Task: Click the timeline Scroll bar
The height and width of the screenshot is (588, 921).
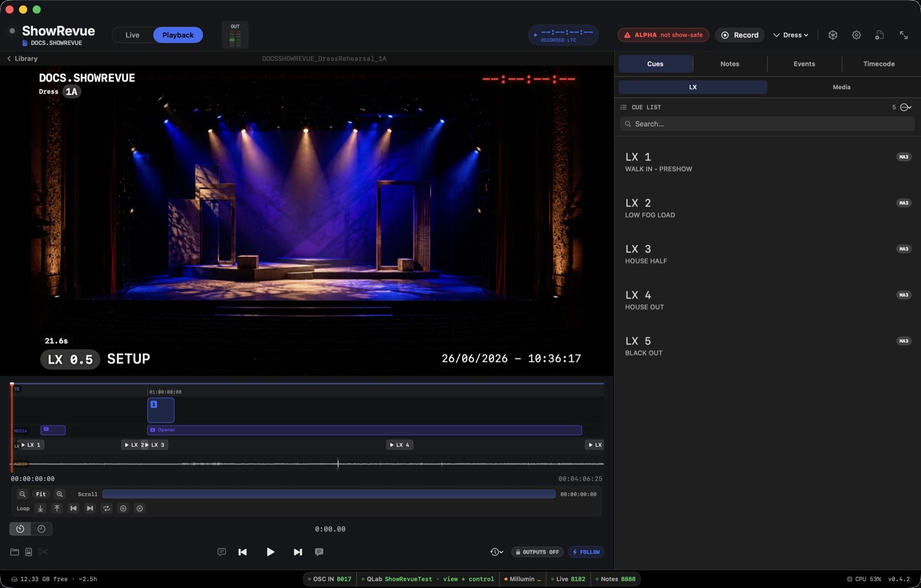Action: coord(328,494)
